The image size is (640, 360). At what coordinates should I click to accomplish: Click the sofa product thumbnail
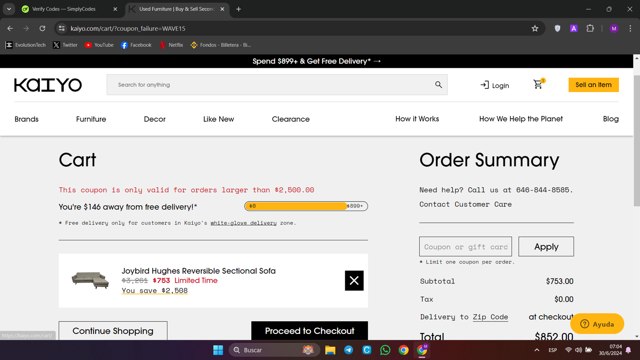click(x=90, y=280)
